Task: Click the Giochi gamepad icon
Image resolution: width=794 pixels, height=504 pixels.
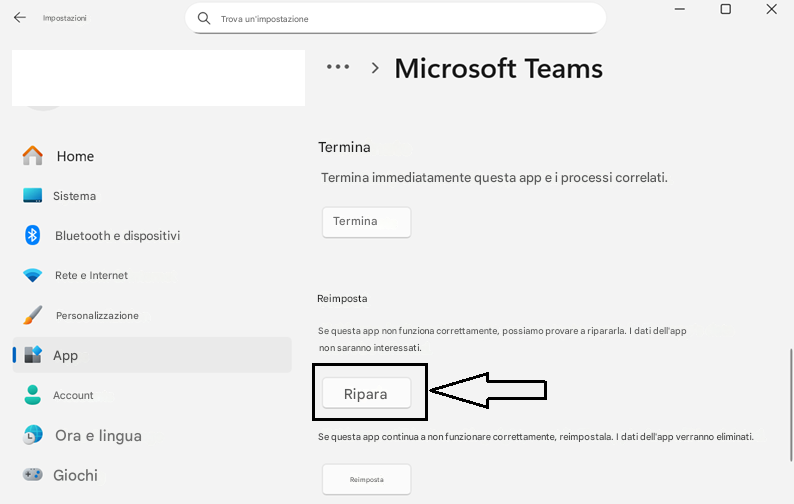Action: tap(32, 475)
